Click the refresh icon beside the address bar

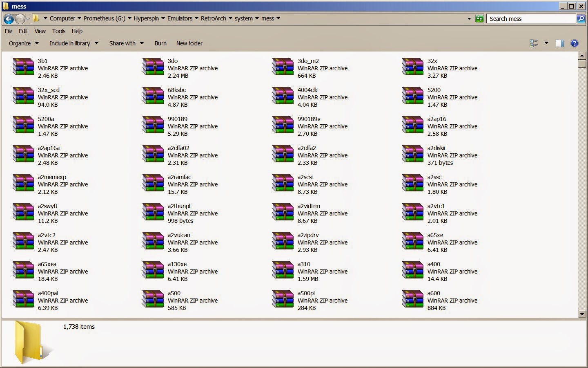tap(479, 19)
